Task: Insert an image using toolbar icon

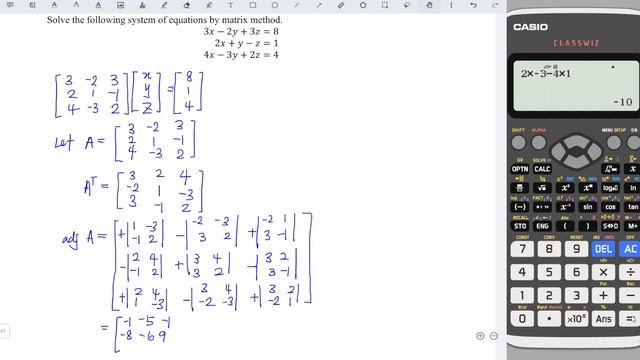Action: tap(120, 5)
